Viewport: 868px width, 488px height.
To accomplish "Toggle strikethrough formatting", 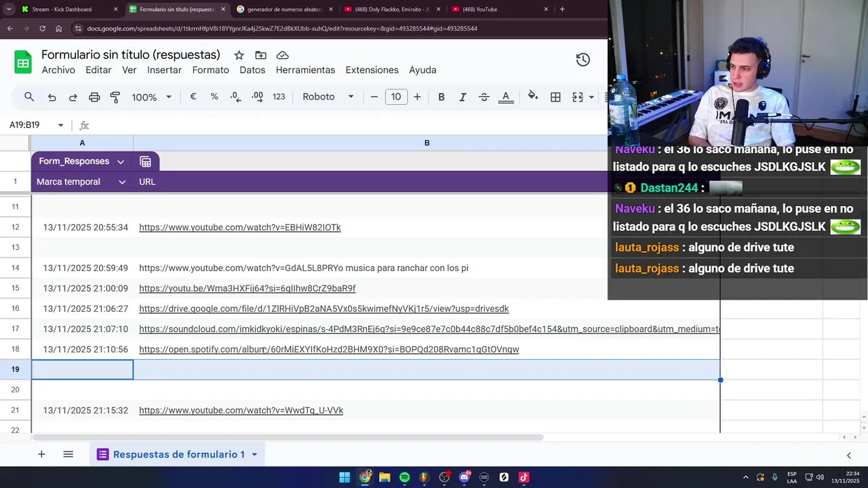I will 484,97.
